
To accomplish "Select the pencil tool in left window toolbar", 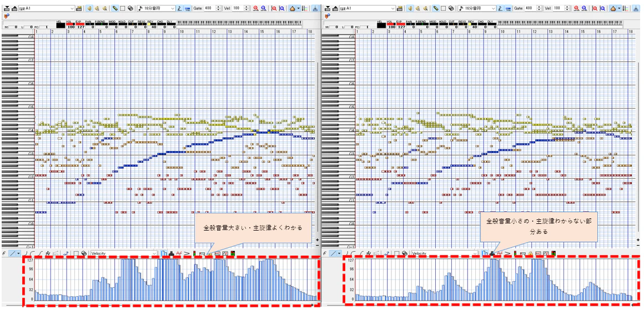I will 115,8.
